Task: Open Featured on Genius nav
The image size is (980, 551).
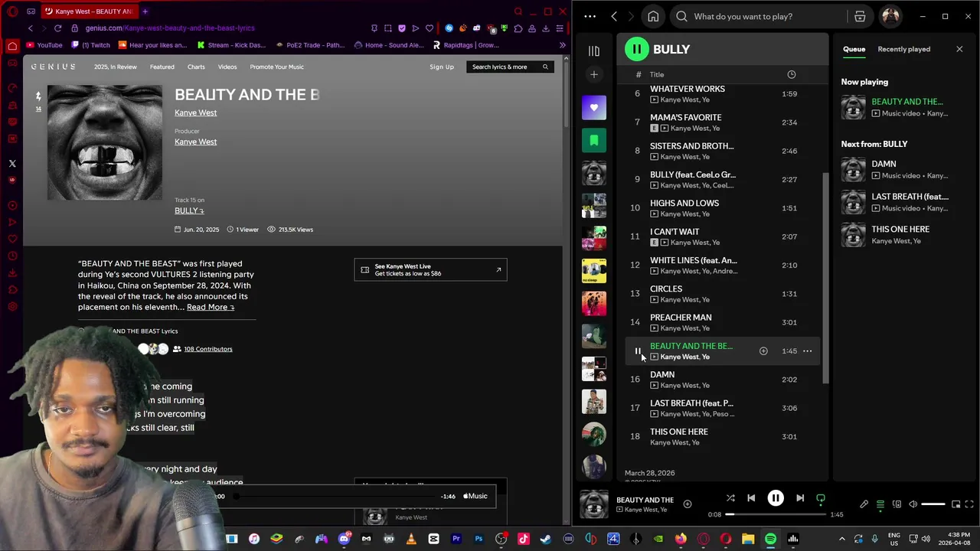Action: point(162,67)
